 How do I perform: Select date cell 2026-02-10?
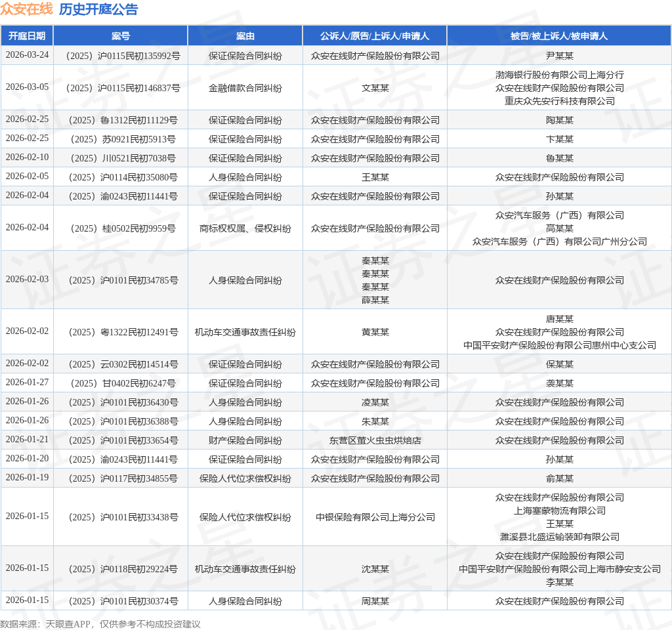click(x=27, y=157)
